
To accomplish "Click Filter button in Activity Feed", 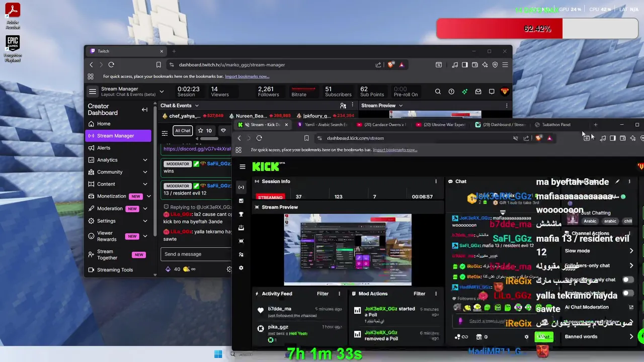I will pyautogui.click(x=323, y=294).
